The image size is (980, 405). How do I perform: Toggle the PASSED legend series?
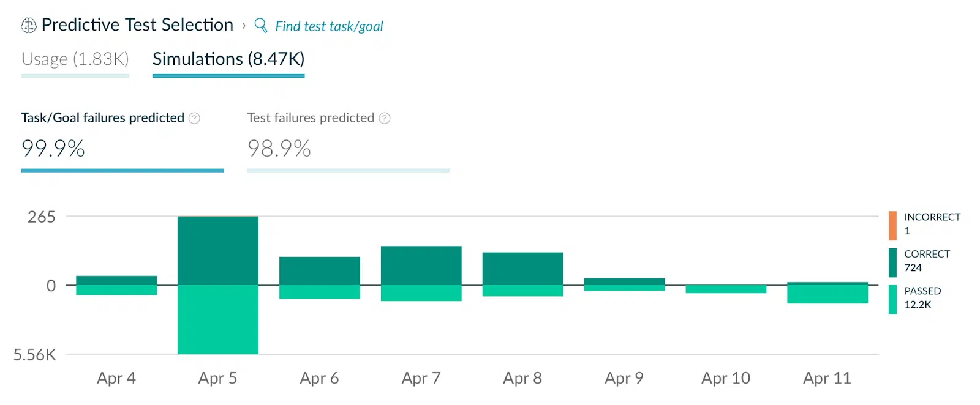(x=922, y=298)
